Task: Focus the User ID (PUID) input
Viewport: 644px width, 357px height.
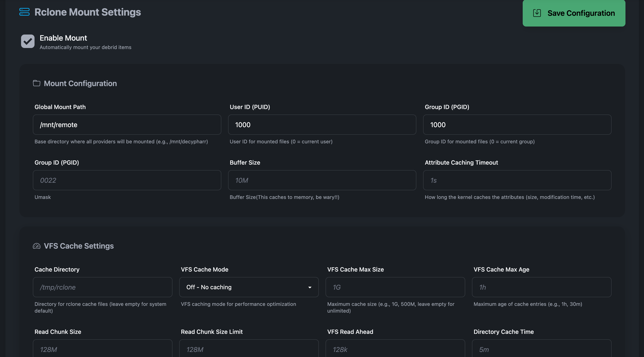Action: pyautogui.click(x=322, y=125)
